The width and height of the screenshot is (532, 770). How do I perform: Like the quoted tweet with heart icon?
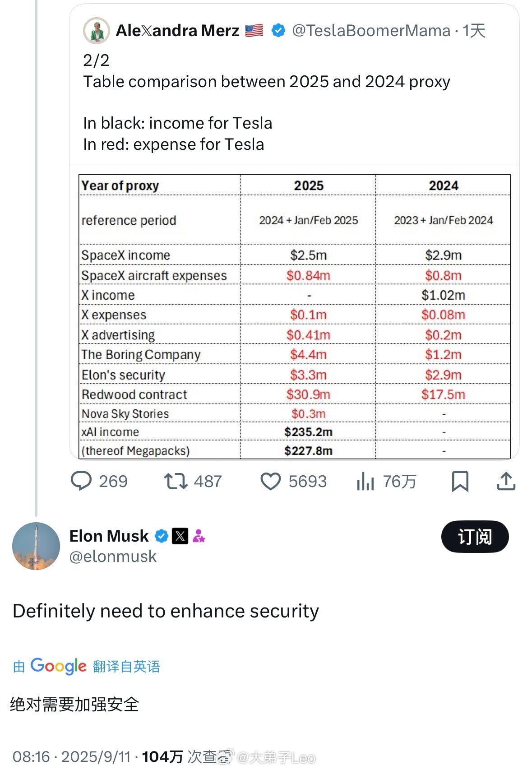click(x=271, y=481)
